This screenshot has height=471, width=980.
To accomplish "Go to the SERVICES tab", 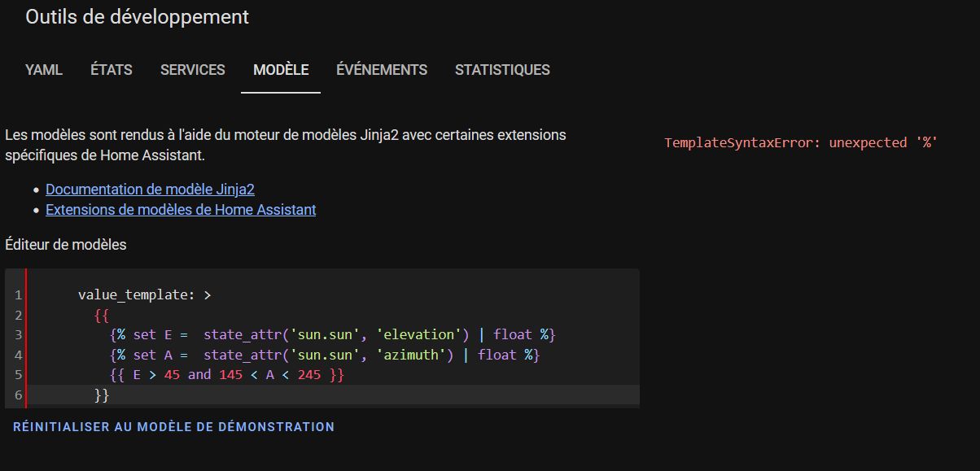I will click(192, 70).
